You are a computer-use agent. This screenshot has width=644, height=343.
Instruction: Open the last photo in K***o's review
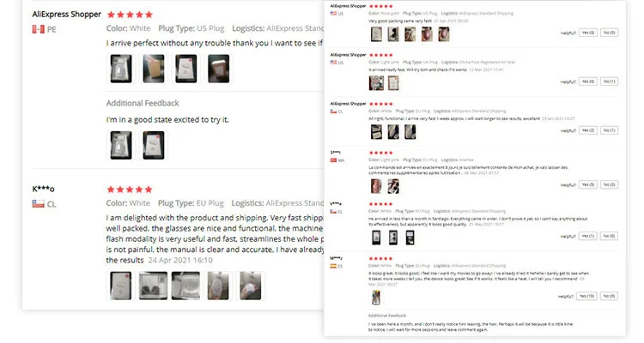tap(251, 286)
